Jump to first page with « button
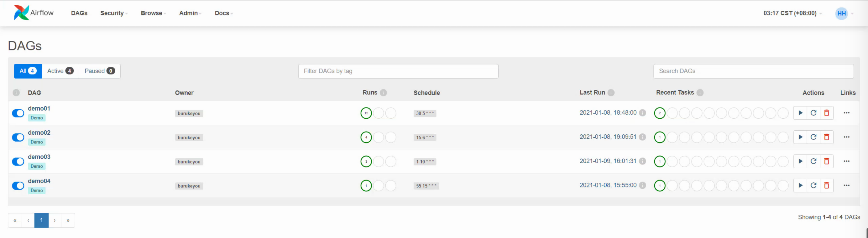This screenshot has height=238, width=868. coord(15,220)
